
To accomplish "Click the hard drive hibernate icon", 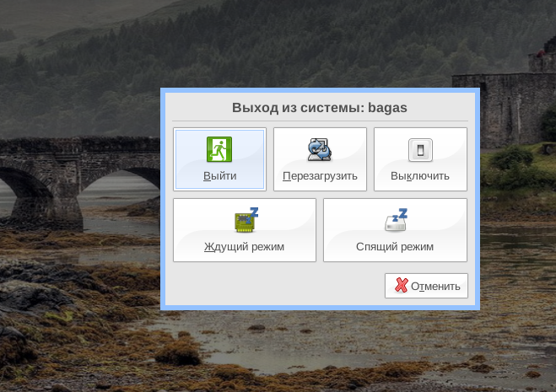I will coord(396,220).
